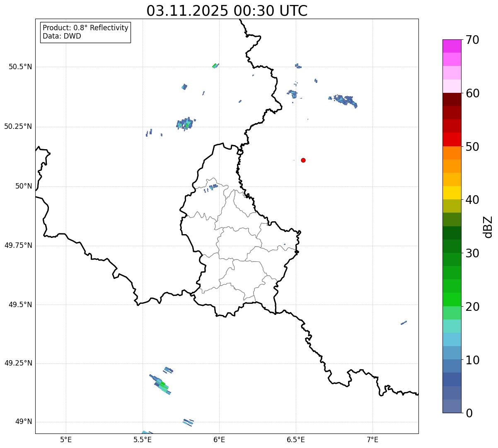498x448 pixels.
Task: Click the 7°E longitude label
Action: pyautogui.click(x=372, y=440)
